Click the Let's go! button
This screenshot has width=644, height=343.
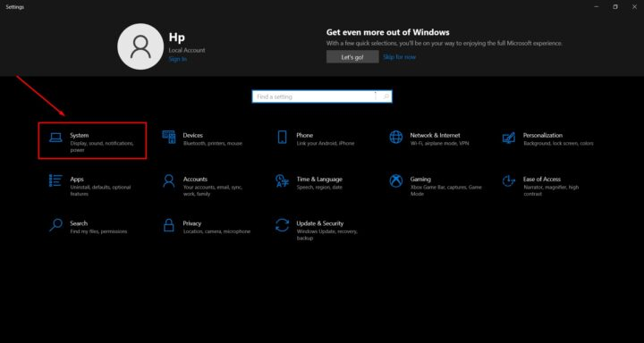click(x=352, y=57)
